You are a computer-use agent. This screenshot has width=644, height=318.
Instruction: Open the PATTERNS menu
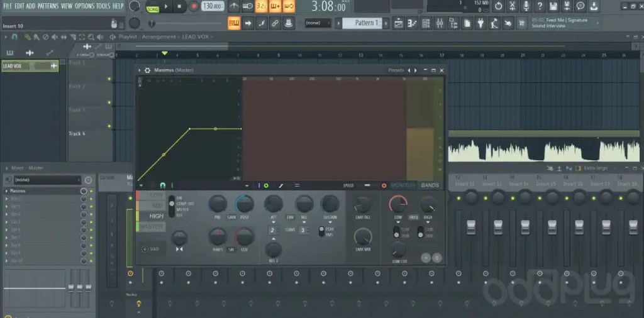48,6
